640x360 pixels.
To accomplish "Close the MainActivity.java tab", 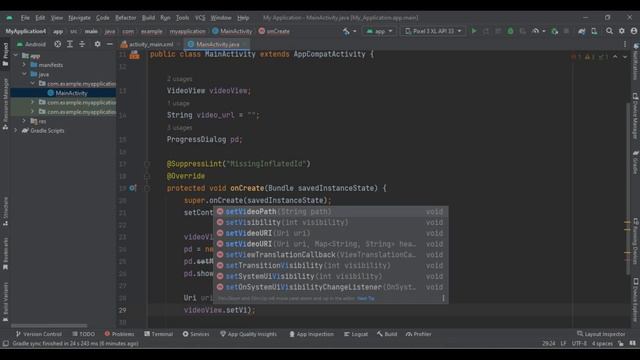I will point(244,44).
